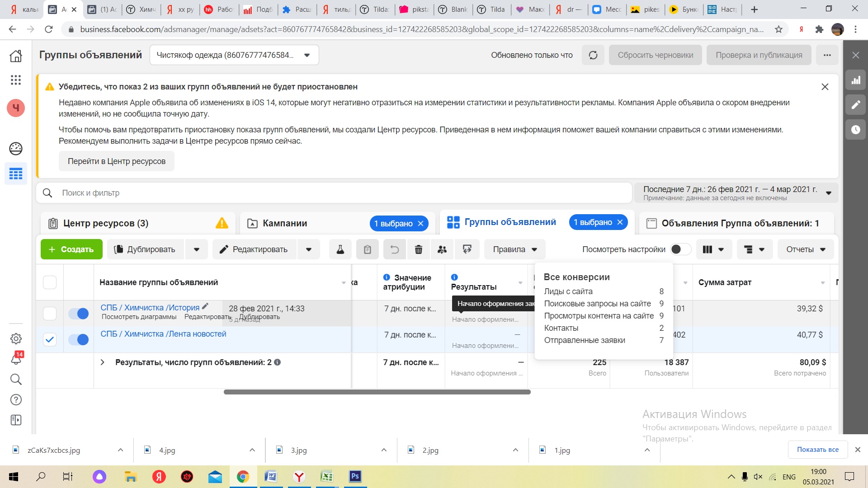Uncheck the box for СПБ / Химчистка /Лента новостей row
The width and height of the screenshot is (868, 488).
tap(50, 340)
